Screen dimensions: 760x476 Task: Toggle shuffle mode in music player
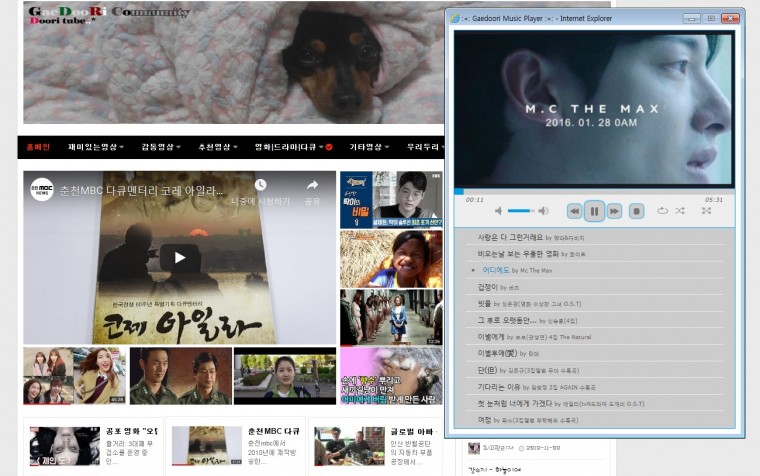(680, 211)
